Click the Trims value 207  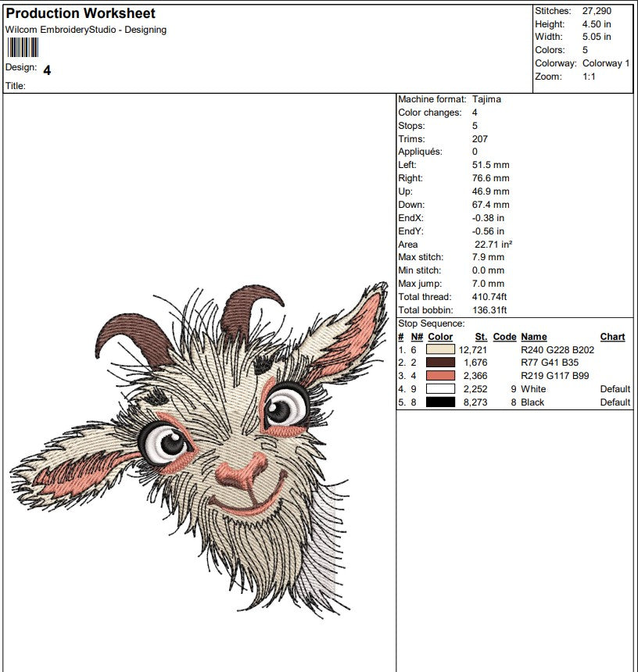[x=480, y=139]
